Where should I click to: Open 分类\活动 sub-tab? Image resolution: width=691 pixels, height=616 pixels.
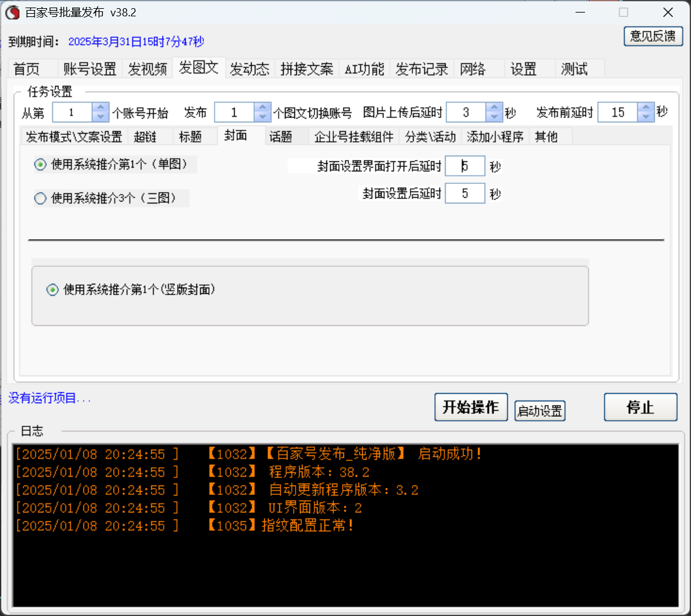[x=430, y=137]
